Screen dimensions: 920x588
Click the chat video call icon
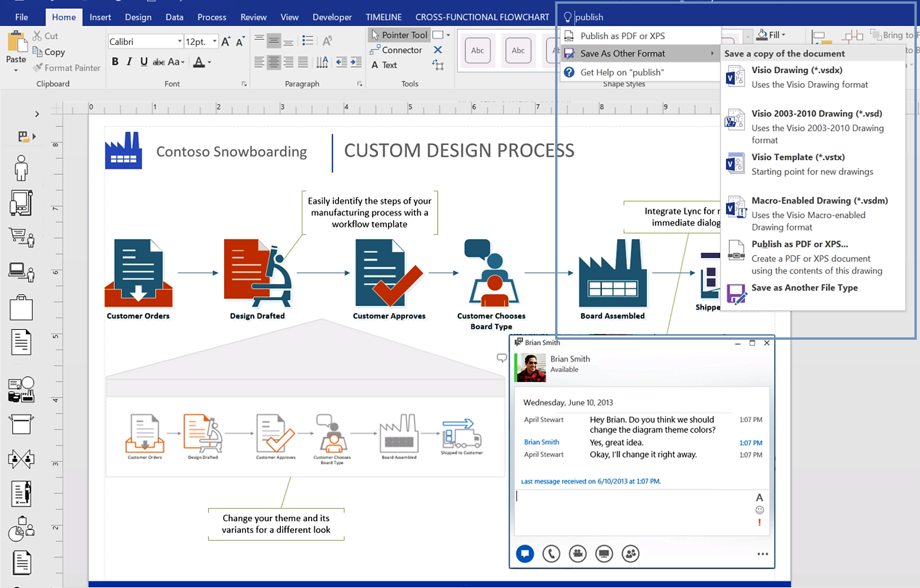[x=577, y=552]
